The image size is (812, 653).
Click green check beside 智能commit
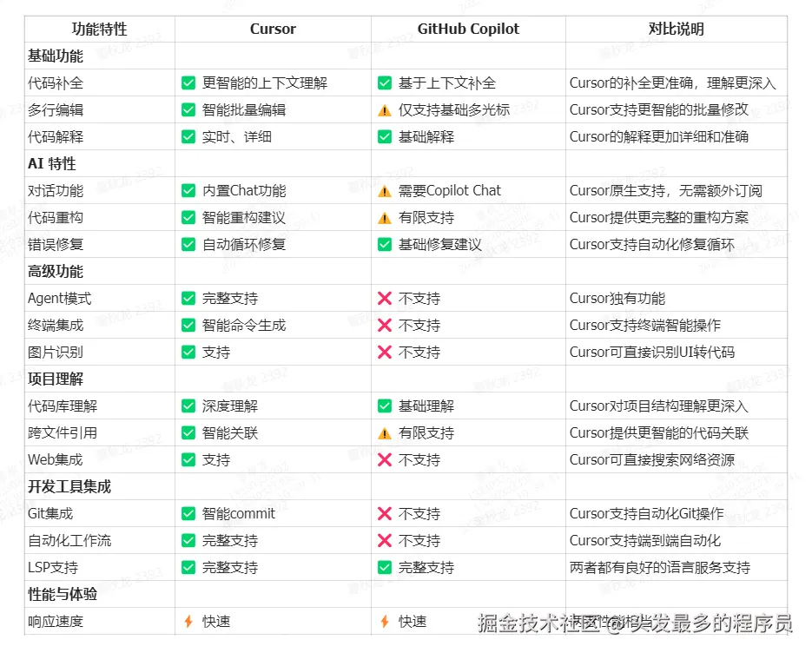pyautogui.click(x=188, y=514)
